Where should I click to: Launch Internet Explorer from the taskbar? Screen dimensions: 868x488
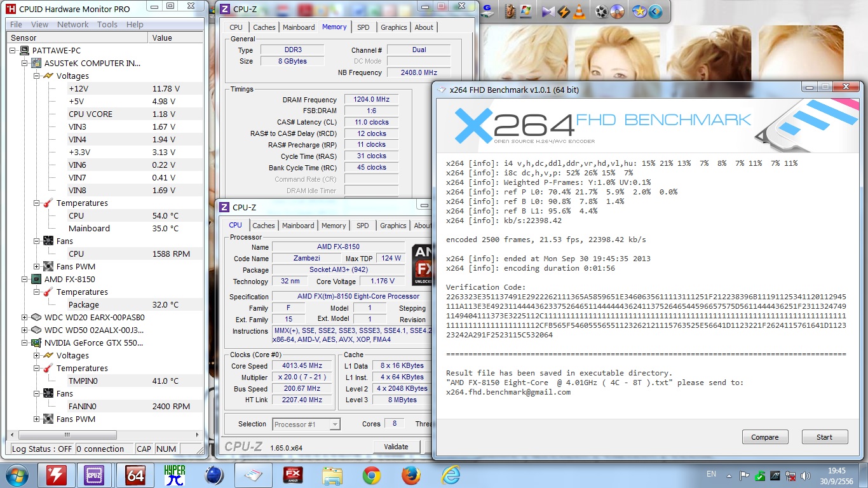451,475
